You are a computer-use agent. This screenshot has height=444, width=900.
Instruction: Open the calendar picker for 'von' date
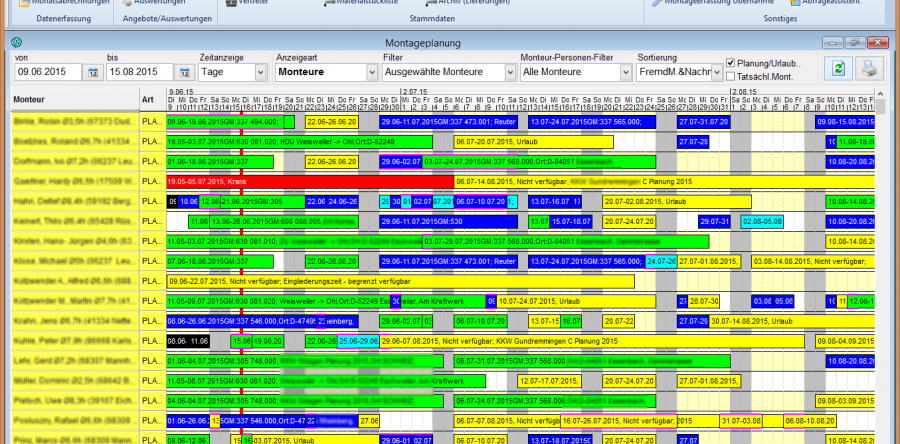pos(92,73)
